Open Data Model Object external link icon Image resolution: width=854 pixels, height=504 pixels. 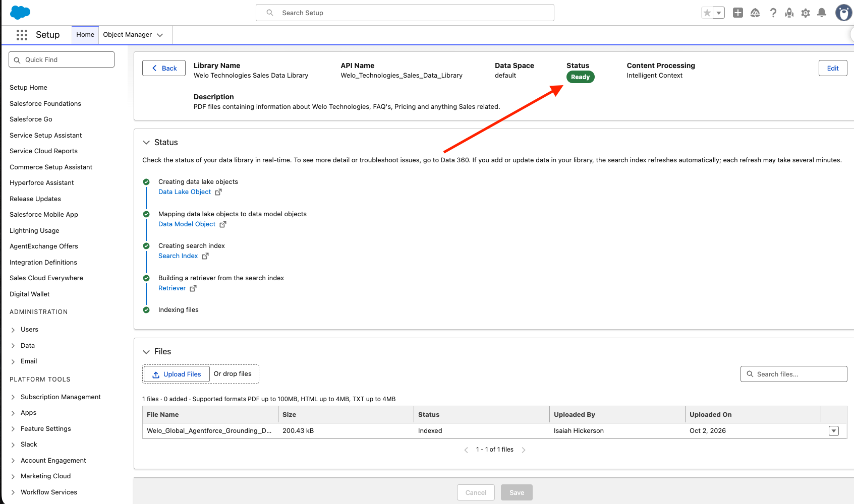click(223, 224)
